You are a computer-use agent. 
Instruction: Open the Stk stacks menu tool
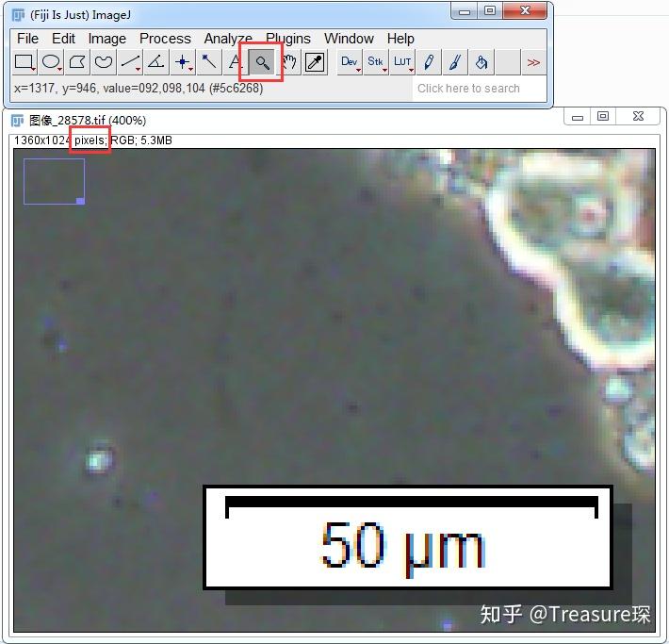[x=376, y=62]
